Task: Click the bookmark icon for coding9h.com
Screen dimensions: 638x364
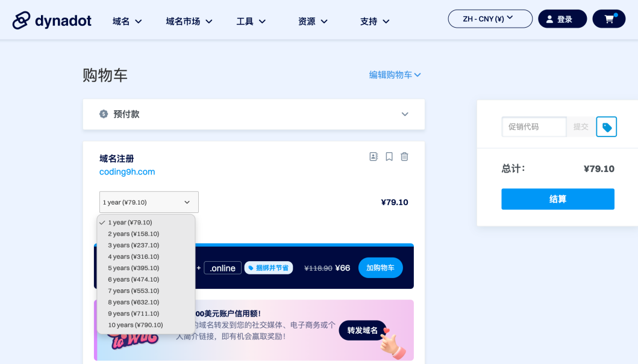Action: click(x=389, y=156)
